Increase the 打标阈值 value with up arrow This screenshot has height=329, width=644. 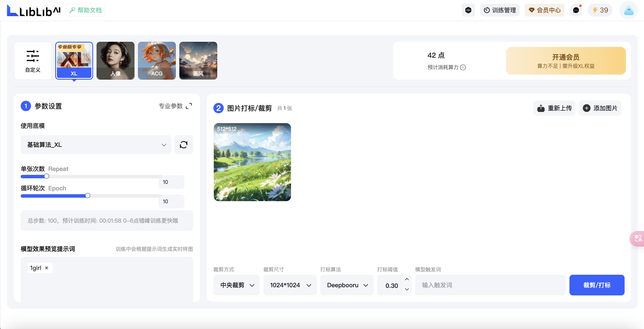tap(407, 279)
